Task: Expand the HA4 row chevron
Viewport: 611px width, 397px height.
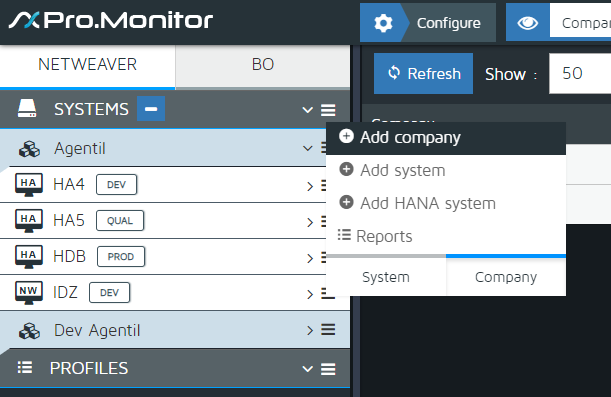Action: 310,186
